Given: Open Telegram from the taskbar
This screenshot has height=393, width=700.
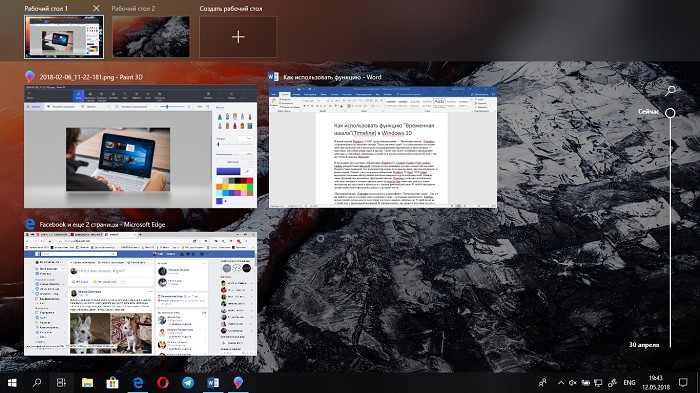Looking at the screenshot, I should (188, 383).
